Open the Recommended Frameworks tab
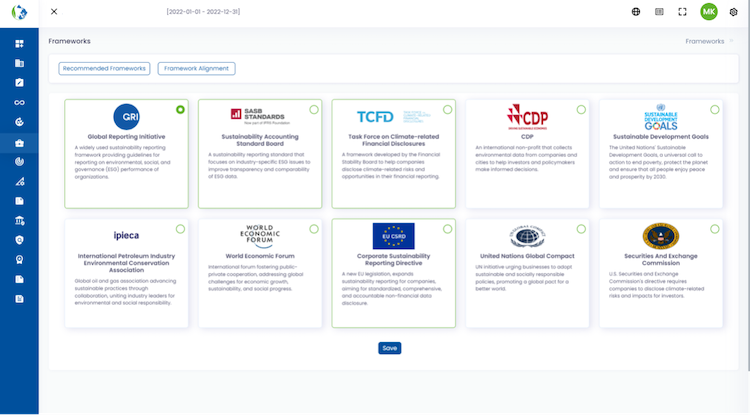The width and height of the screenshot is (750, 417). click(x=104, y=68)
